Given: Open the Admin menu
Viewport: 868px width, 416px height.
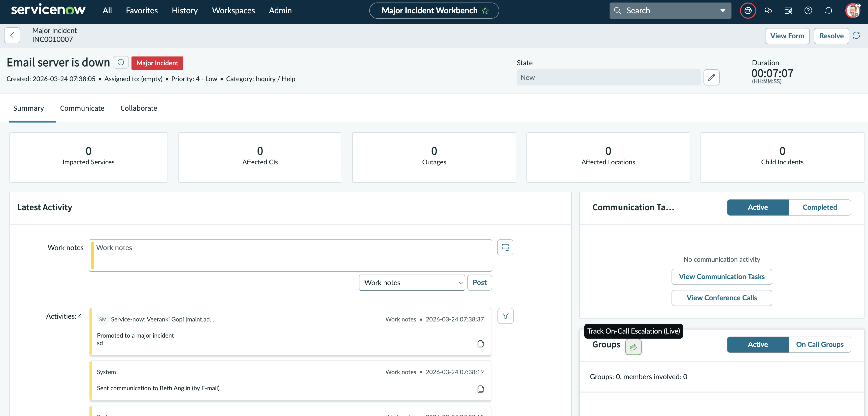Looking at the screenshot, I should (x=280, y=10).
